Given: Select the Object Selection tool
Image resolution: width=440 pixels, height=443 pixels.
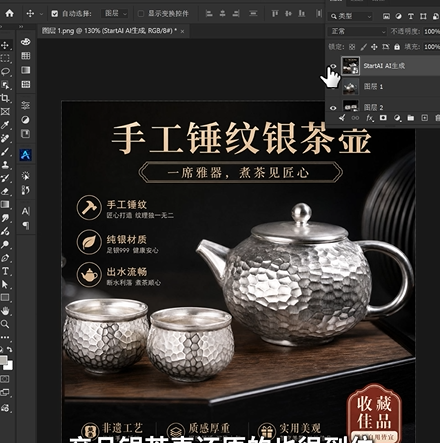Looking at the screenshot, I should pos(5,85).
